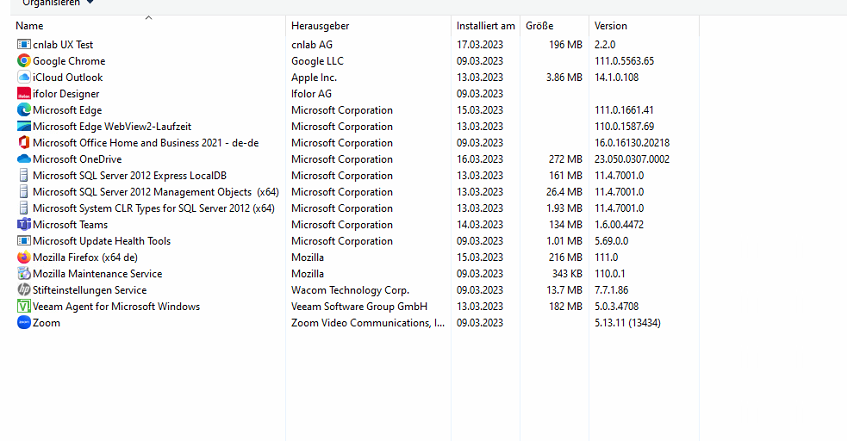Select Mozilla Maintenance Service row
This screenshot has width=847, height=441.
[x=97, y=274]
